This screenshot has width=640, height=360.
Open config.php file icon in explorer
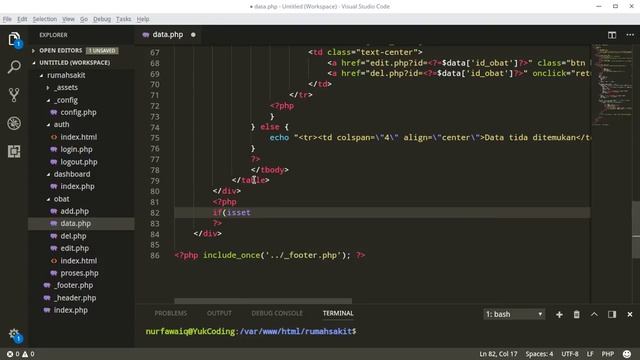tap(53, 112)
